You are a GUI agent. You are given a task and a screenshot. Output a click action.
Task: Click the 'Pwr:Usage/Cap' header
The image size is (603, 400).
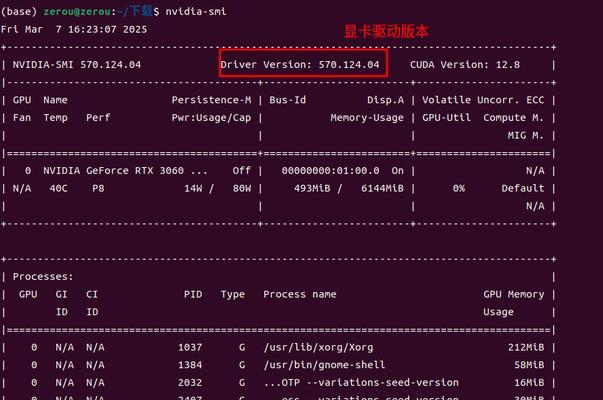(211, 118)
